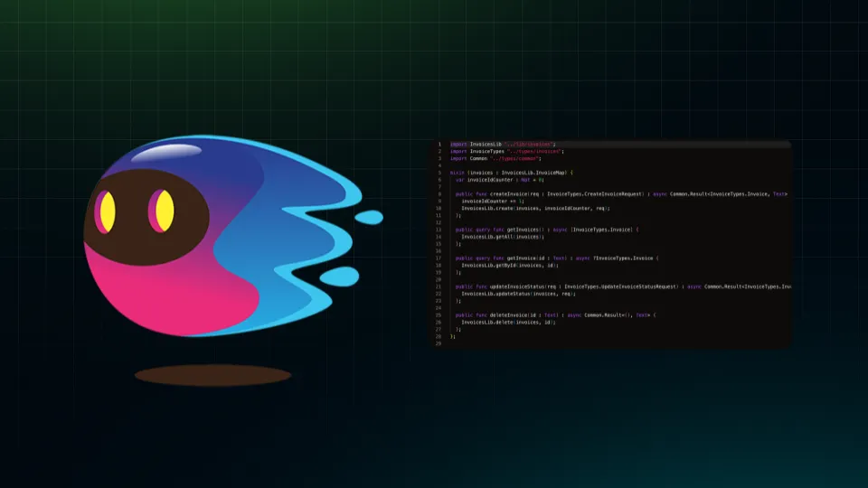Click the import InvoicesLib code line
Viewport: 868px width, 488px height.
click(503, 145)
